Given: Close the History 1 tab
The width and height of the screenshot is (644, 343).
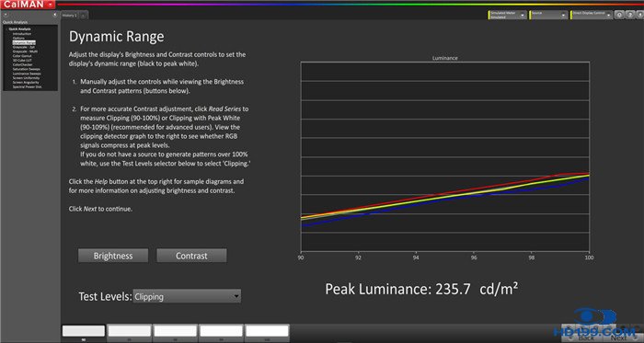Looking at the screenshot, I should 83,16.
